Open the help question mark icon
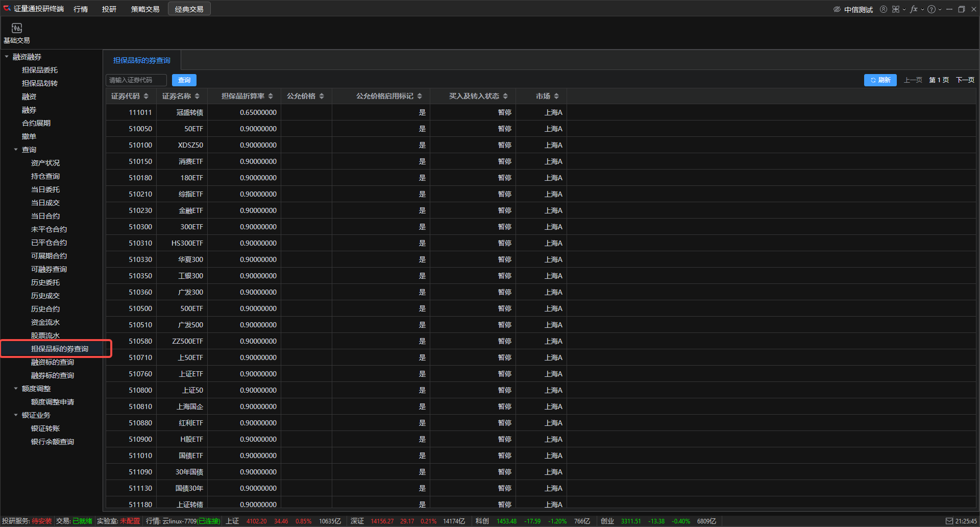 click(x=932, y=9)
